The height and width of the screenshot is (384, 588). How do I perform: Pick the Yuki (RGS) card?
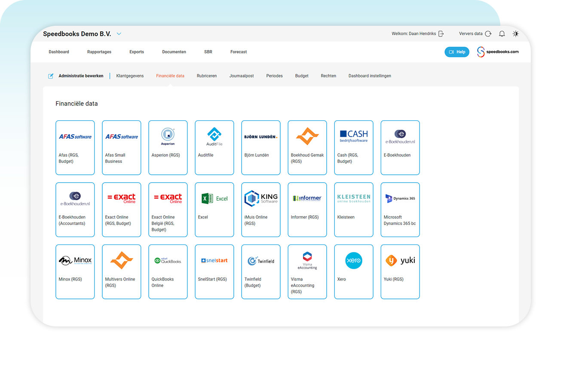(x=400, y=272)
